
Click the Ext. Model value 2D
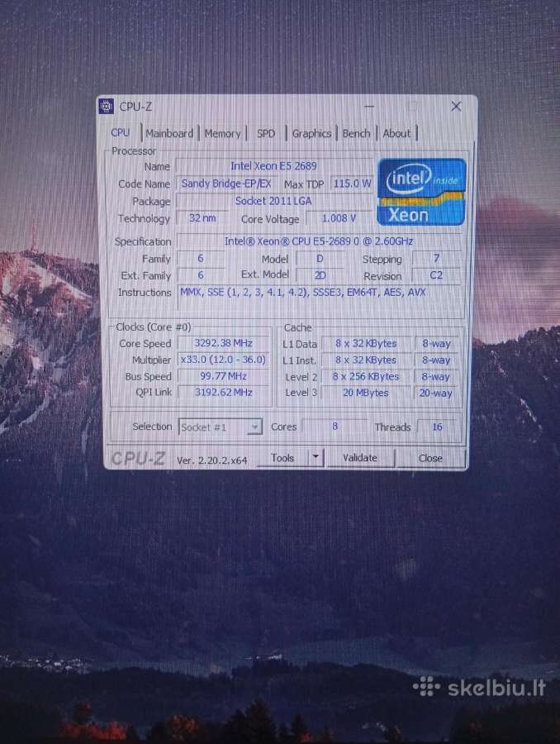pyautogui.click(x=320, y=275)
